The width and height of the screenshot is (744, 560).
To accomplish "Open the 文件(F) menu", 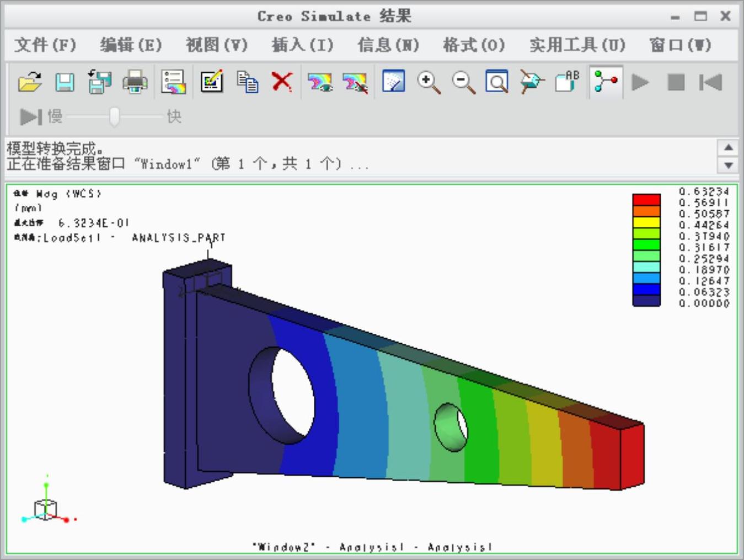I will pos(45,45).
